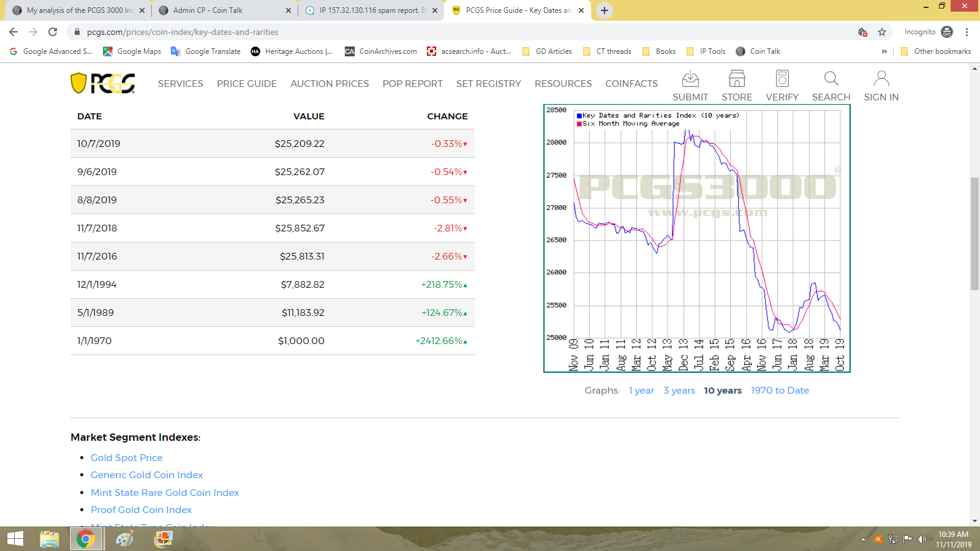Select the 10 years graph
The image size is (980, 551).
723,391
